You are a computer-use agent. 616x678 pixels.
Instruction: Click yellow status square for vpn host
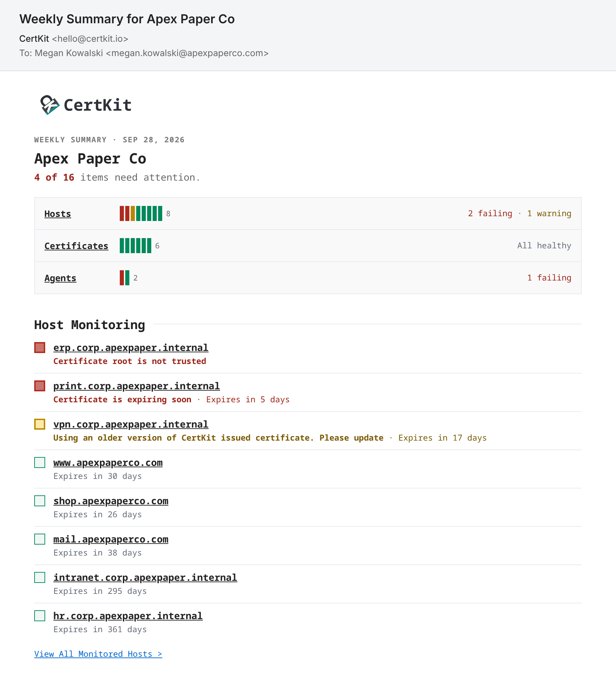click(40, 424)
